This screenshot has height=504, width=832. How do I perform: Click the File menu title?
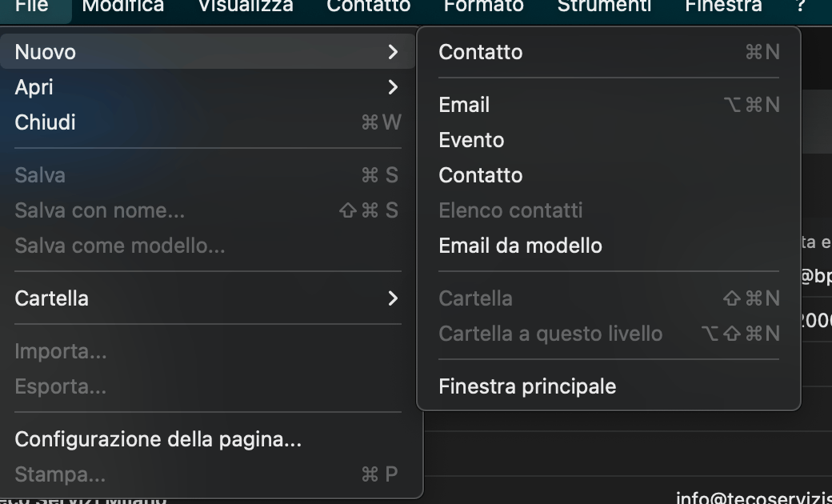[x=32, y=6]
